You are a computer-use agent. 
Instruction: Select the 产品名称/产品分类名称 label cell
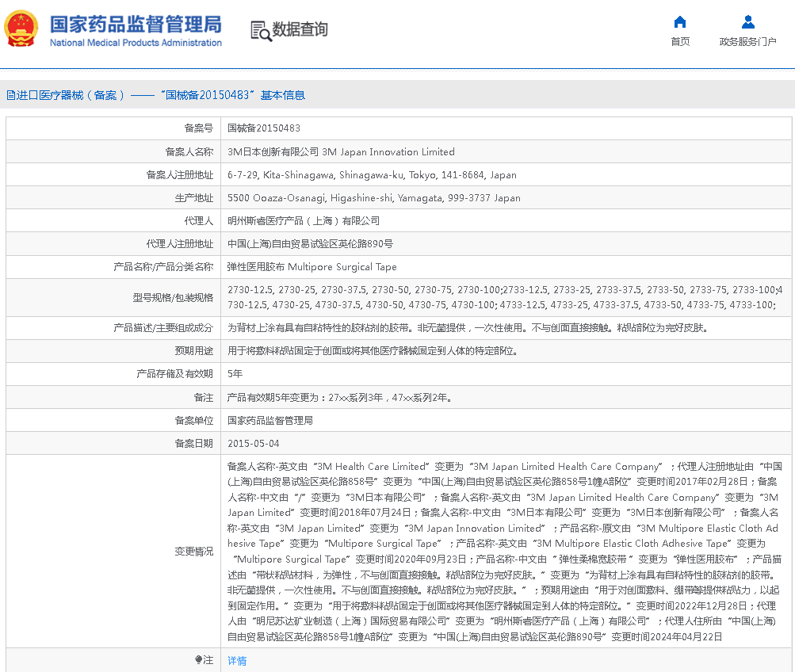click(x=113, y=266)
